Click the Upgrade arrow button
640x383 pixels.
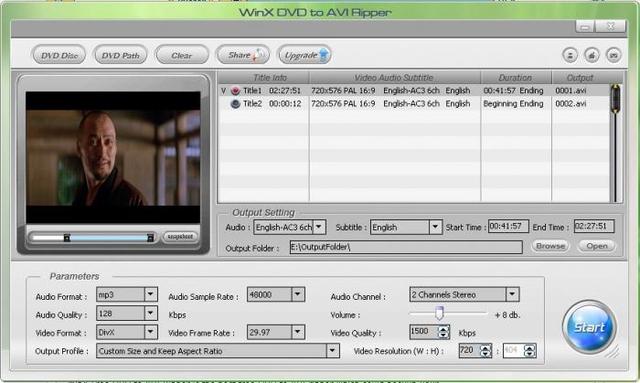click(x=304, y=55)
